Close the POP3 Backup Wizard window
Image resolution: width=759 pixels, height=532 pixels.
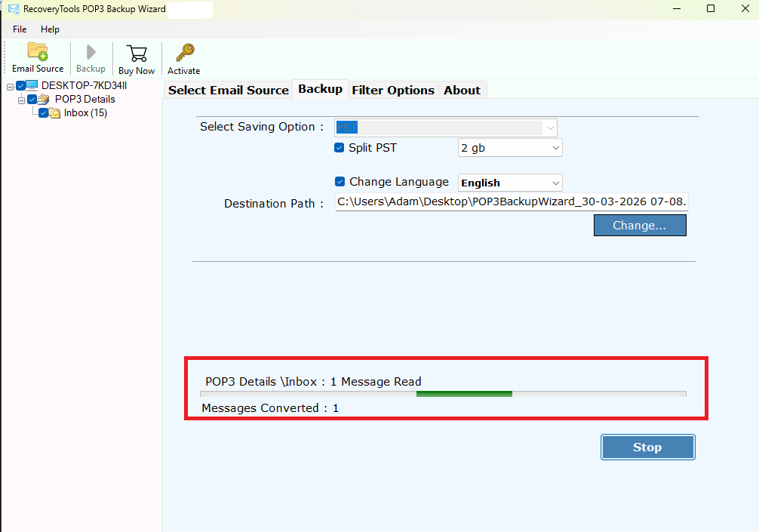745,9
